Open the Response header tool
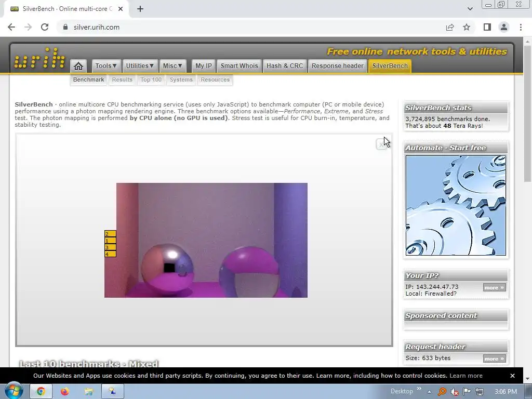 338,66
